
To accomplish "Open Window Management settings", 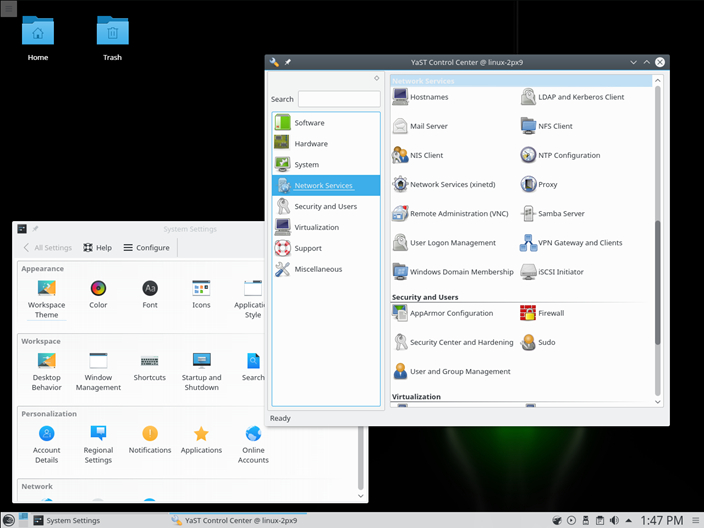I will click(x=98, y=372).
